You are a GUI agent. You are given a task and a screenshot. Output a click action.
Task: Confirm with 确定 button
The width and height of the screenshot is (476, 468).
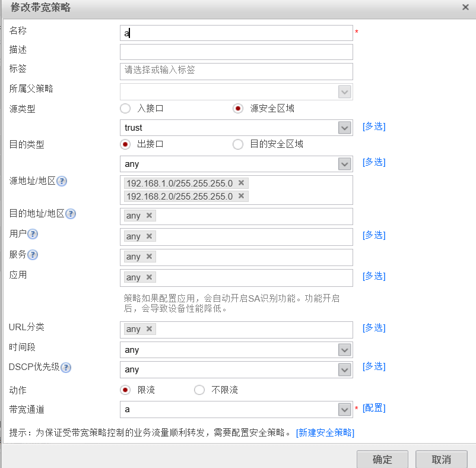pos(382,459)
